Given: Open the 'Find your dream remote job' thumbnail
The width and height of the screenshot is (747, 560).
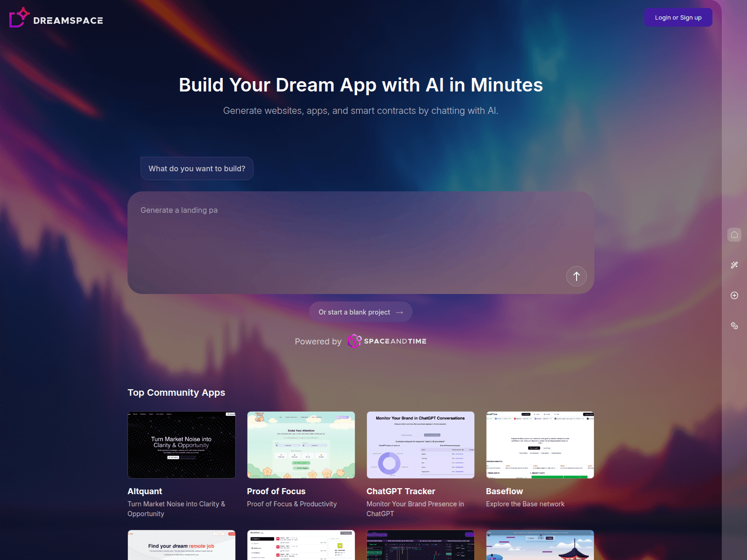Looking at the screenshot, I should click(182, 545).
